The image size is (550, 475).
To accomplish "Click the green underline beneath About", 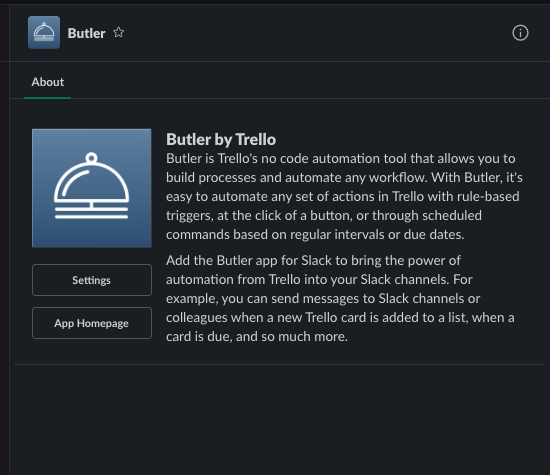I will (x=48, y=98).
